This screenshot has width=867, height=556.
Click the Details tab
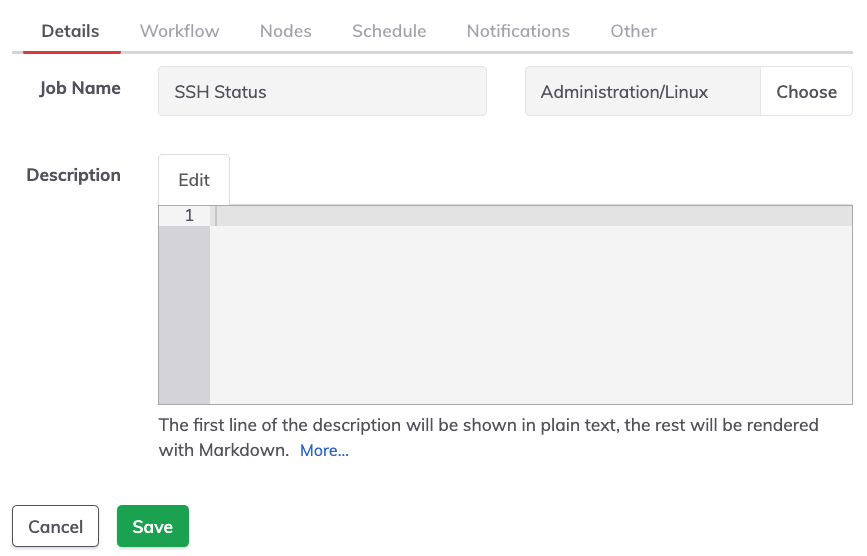(x=70, y=31)
